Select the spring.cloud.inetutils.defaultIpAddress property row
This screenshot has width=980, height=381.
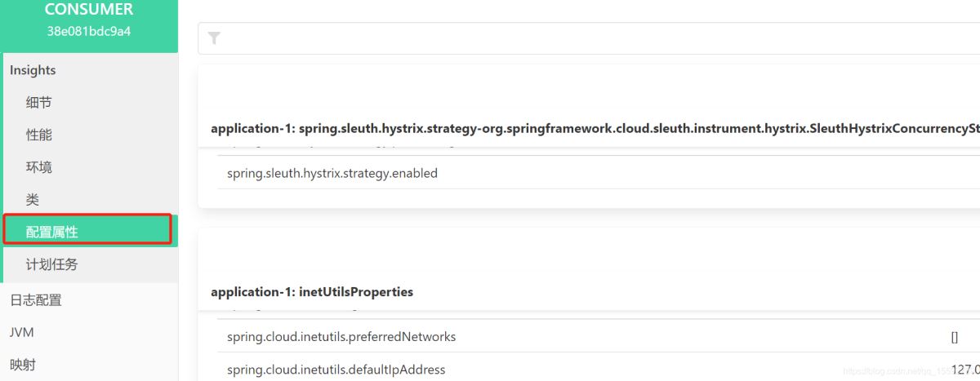[x=336, y=370]
